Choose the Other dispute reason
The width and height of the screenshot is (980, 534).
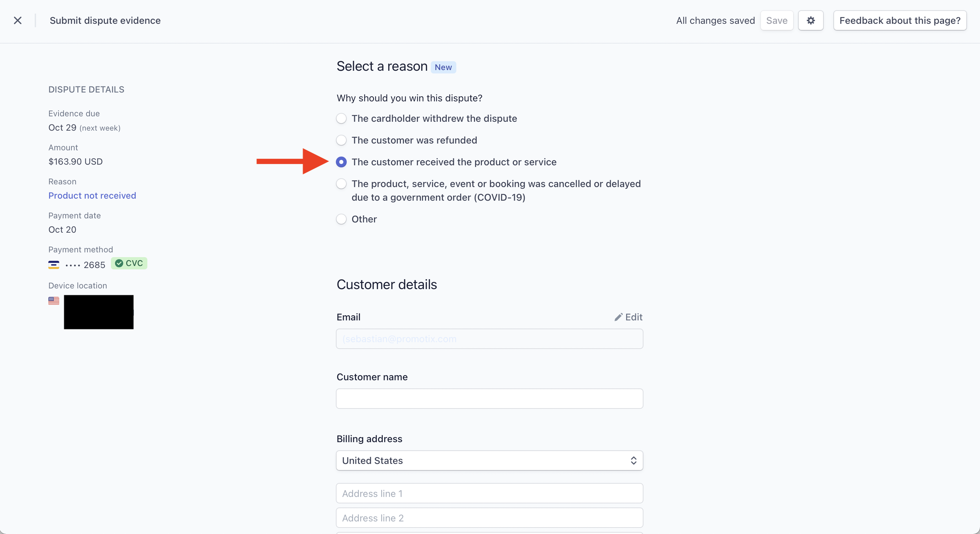point(341,219)
